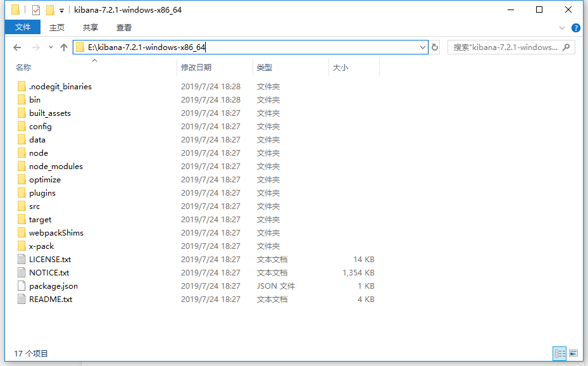Click the file name package.json
The width and height of the screenshot is (588, 366).
click(x=53, y=286)
